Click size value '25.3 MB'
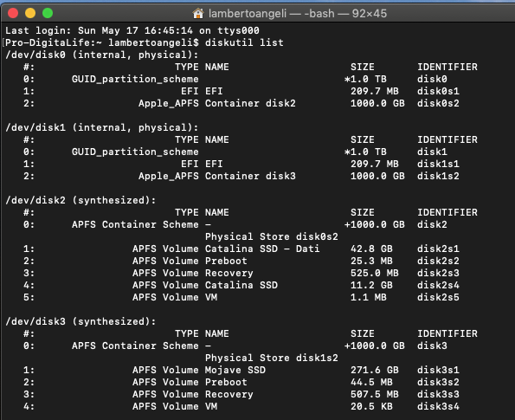515x420 pixels. coord(371,261)
